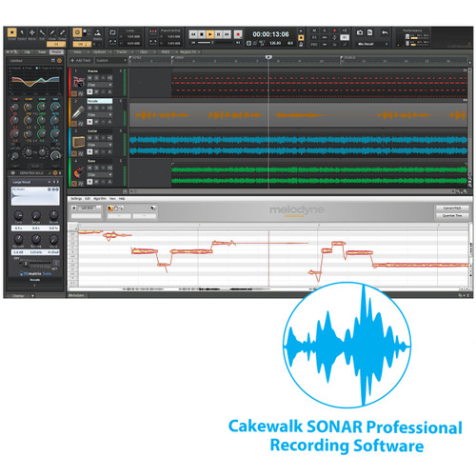This screenshot has height=476, width=476.
Task: Open the MIDI dropdown menu
Action: pos(166,51)
